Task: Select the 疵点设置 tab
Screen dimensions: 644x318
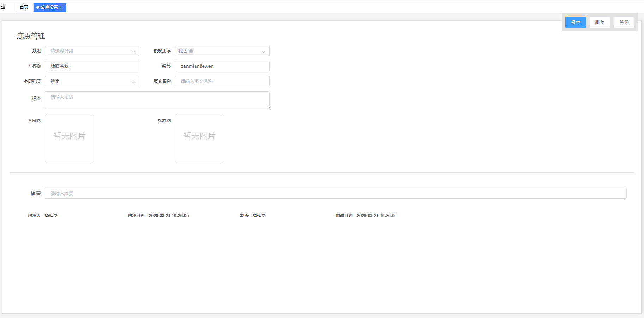Action: [49, 7]
